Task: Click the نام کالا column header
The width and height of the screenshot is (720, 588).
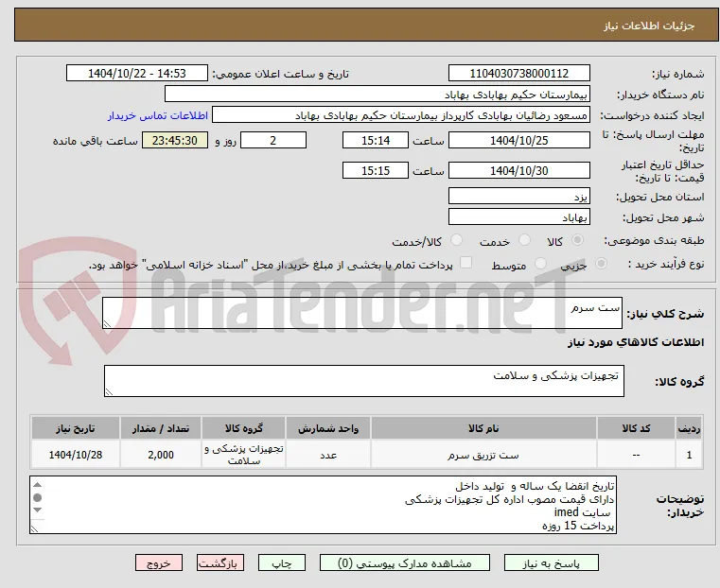Action: [483, 428]
